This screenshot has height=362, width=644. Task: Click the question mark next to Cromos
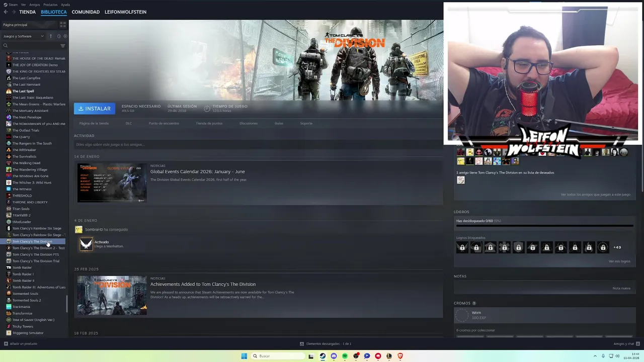474,303
